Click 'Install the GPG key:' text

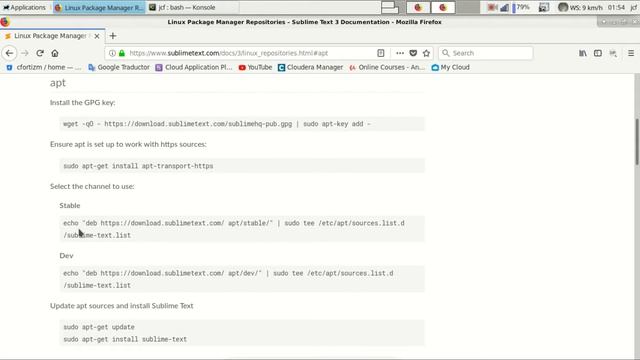pyautogui.click(x=82, y=102)
